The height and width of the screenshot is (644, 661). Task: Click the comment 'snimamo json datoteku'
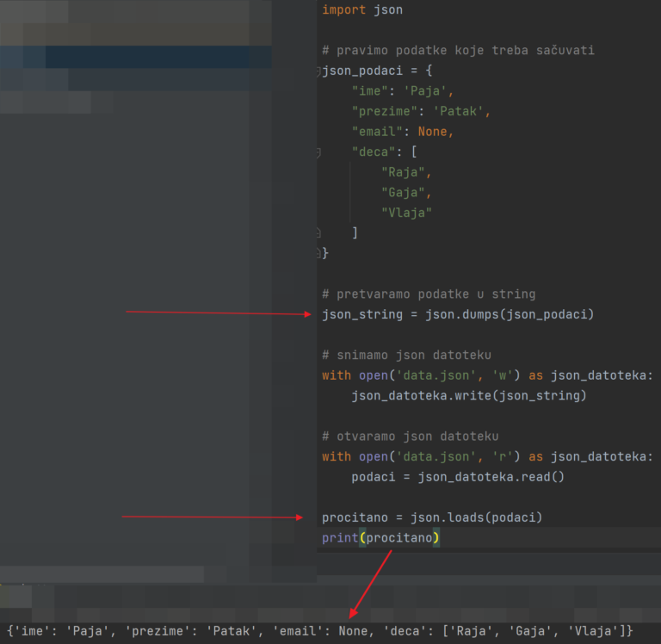click(406, 355)
